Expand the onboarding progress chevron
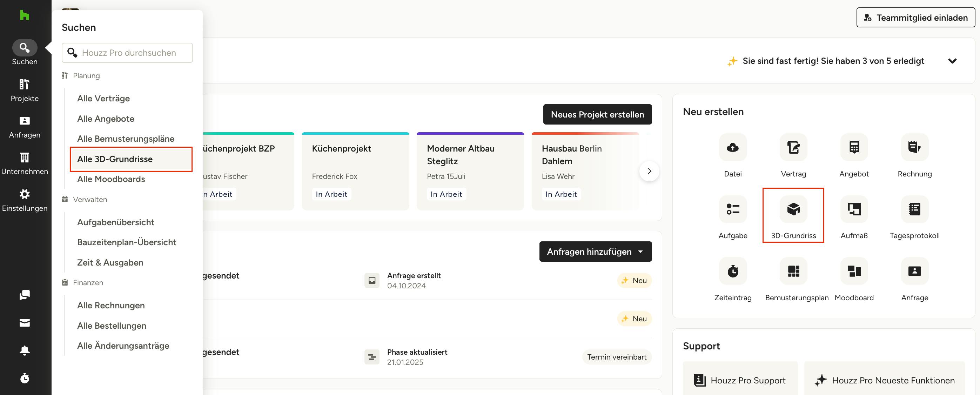The height and width of the screenshot is (395, 980). [952, 61]
